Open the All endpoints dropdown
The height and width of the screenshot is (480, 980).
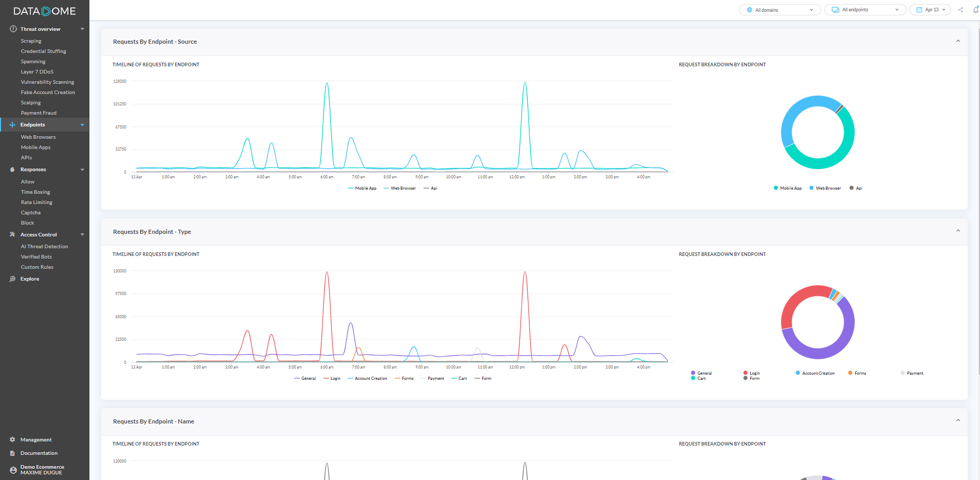[x=865, y=10]
